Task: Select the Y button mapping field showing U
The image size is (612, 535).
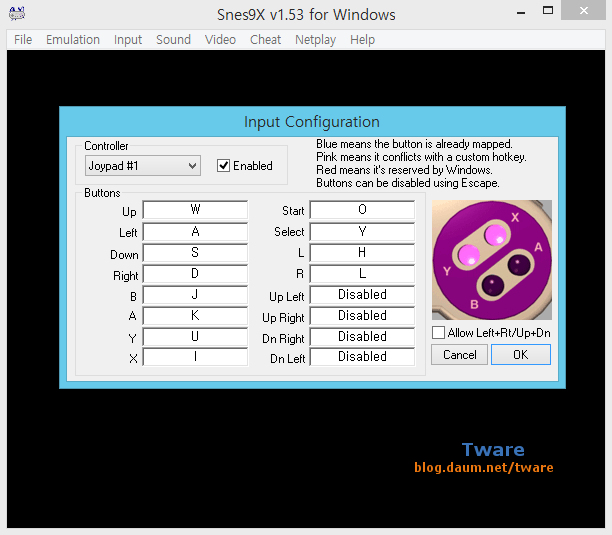Action: 195,337
